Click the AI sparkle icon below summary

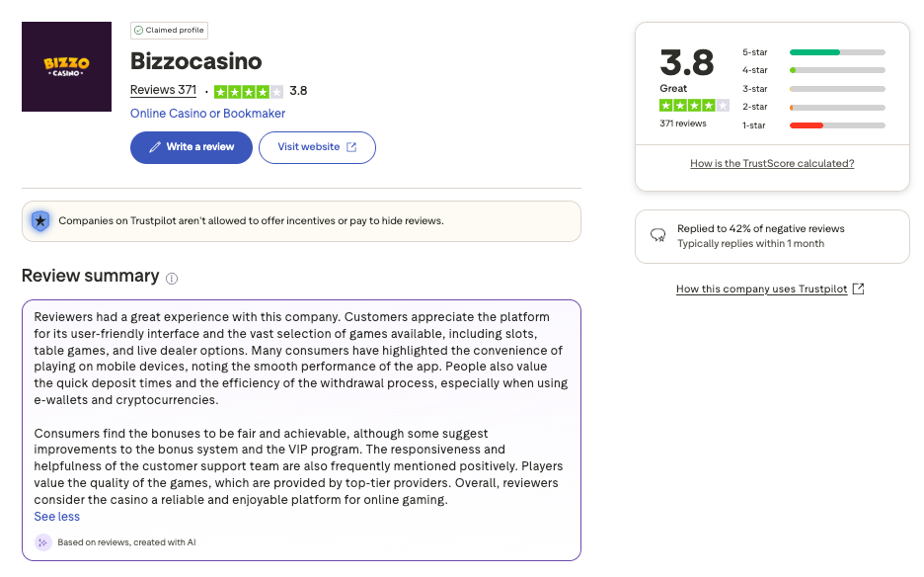click(43, 542)
